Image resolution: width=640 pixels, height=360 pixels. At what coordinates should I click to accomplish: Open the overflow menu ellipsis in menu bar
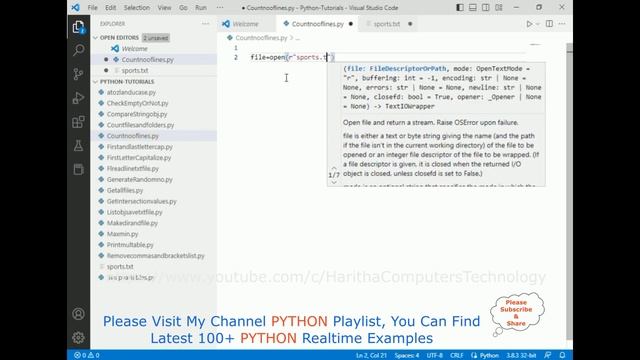click(x=220, y=7)
